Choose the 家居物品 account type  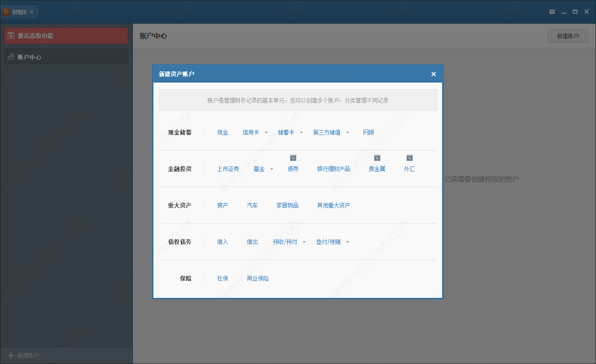287,205
